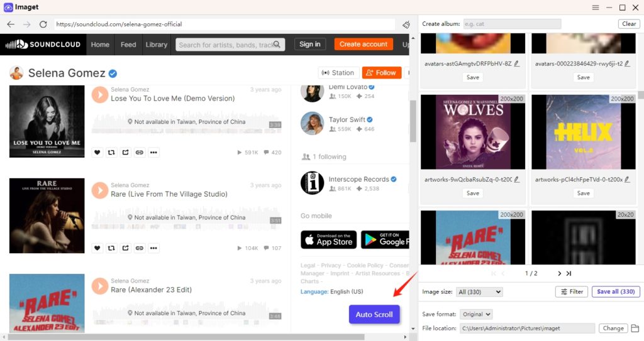The image size is (644, 341).
Task: Repost the Rare Live From Village Studio track
Action: (111, 248)
